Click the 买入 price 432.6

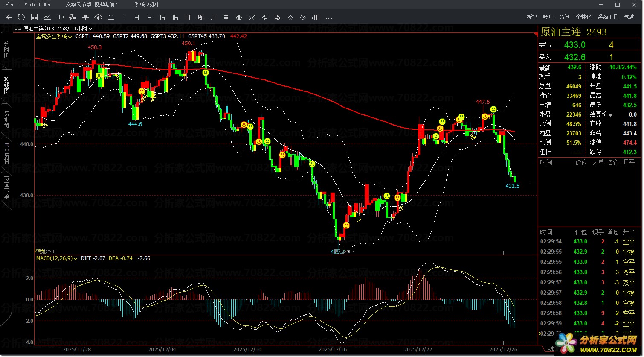[x=574, y=57]
